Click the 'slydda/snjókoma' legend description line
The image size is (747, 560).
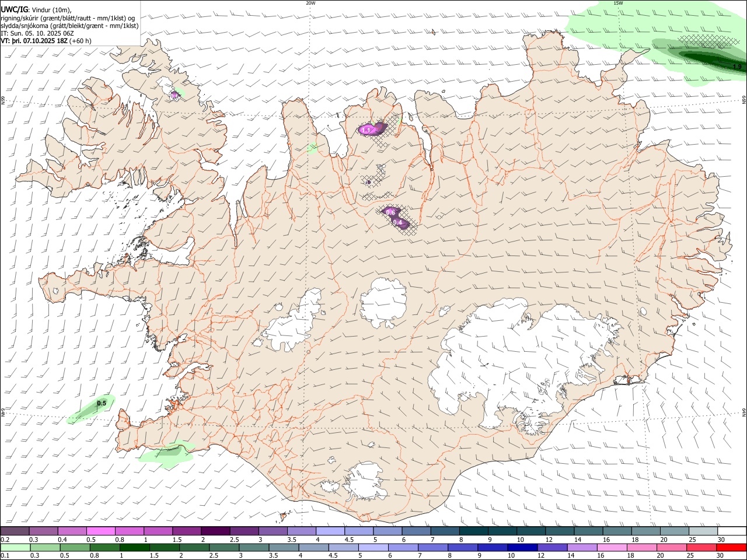click(69, 26)
